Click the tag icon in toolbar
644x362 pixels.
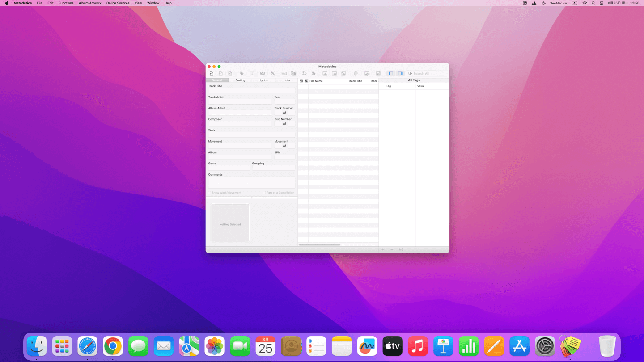241,73
